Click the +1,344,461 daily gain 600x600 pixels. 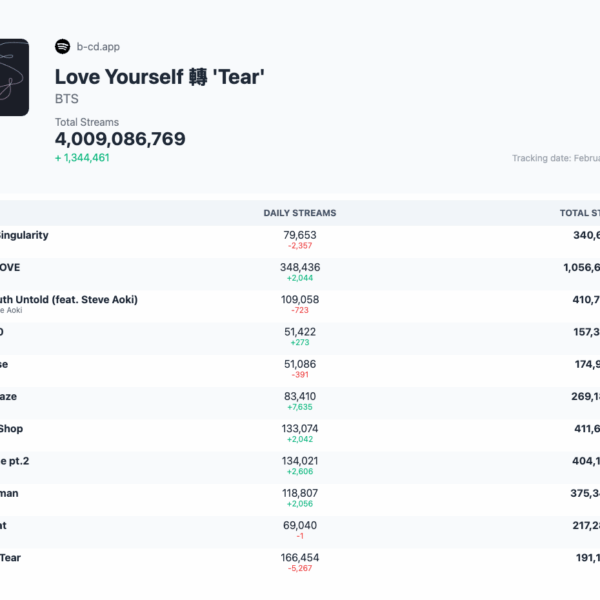pos(82,158)
